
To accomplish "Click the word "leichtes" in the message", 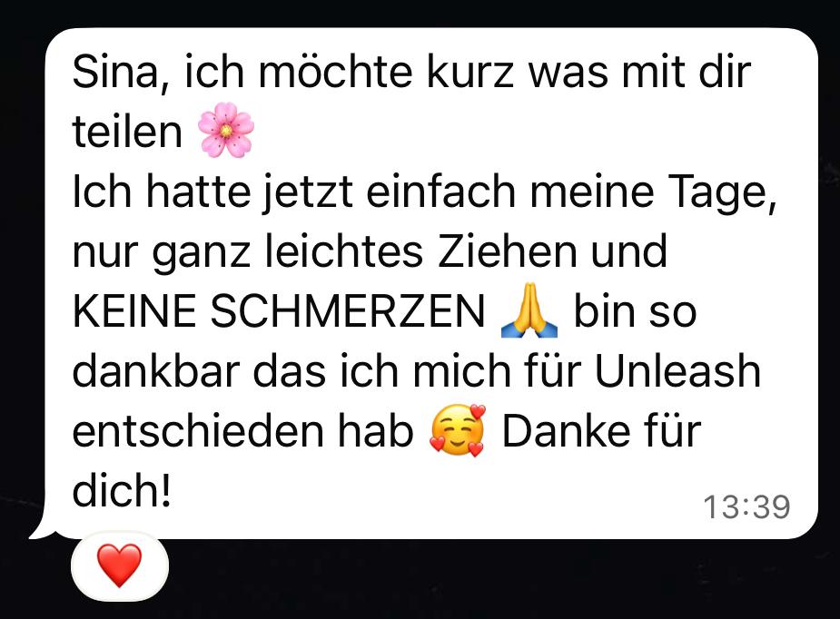I will (344, 251).
